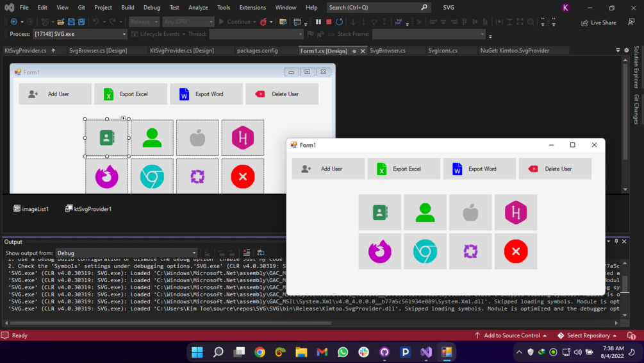Pause debugging with the Break All icon
644x363 pixels.
point(318,22)
